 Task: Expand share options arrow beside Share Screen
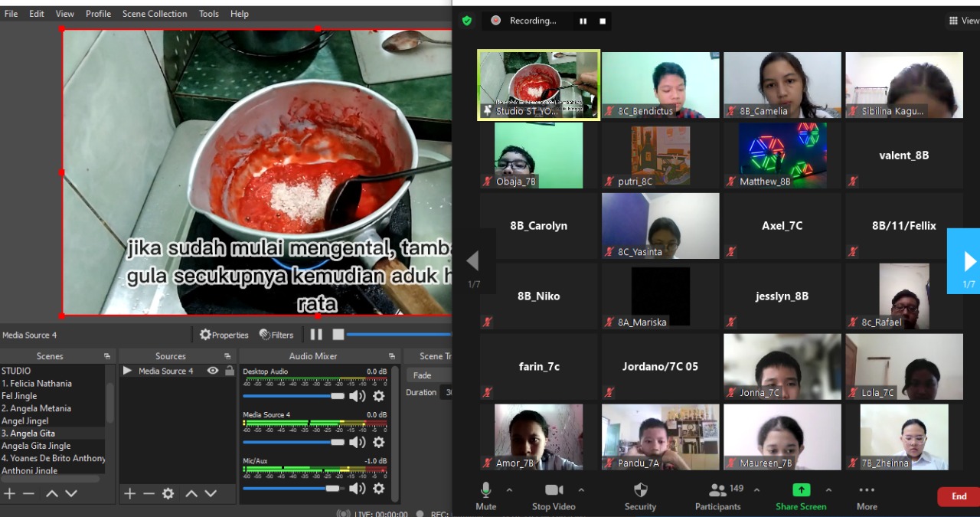tap(828, 490)
